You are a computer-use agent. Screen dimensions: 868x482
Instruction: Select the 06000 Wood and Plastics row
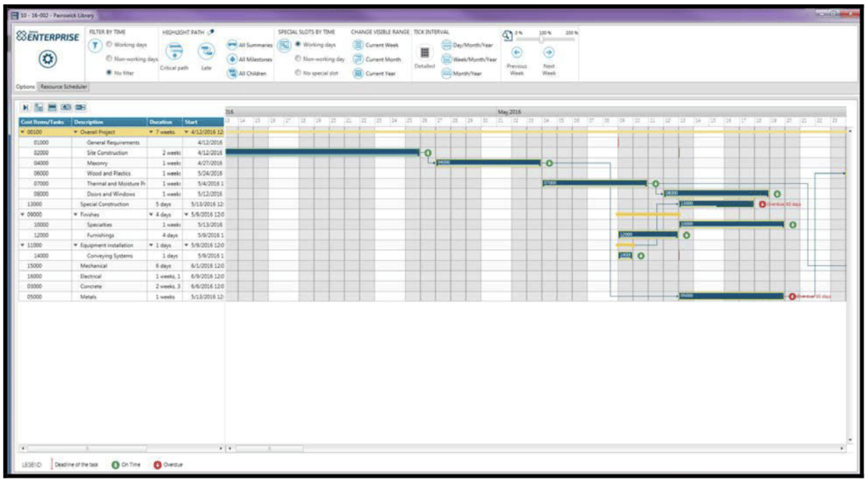point(121,173)
